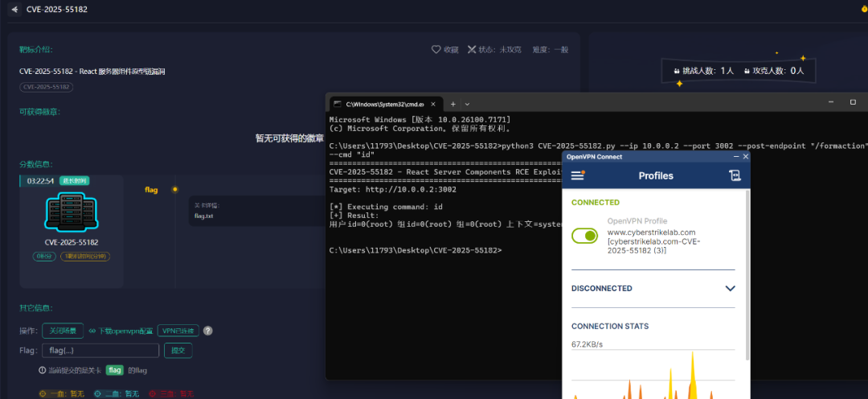Screen dimensions: 868x399
Task: Minimize the OpenVPN Connect window
Action: pos(736,157)
